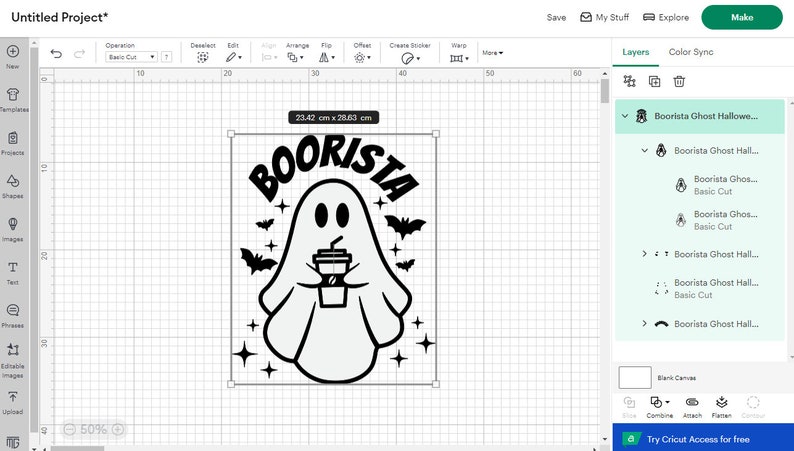Open the Explore page
Viewport: 794px width, 451px height.
tap(666, 17)
